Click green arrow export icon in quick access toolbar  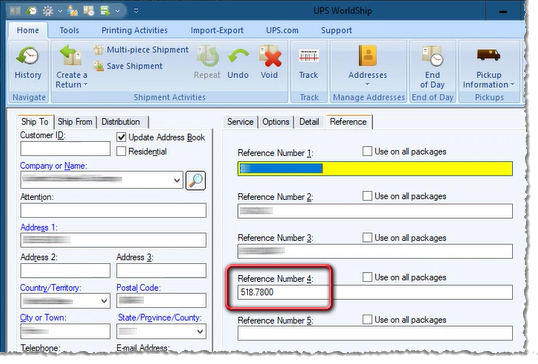105,11
